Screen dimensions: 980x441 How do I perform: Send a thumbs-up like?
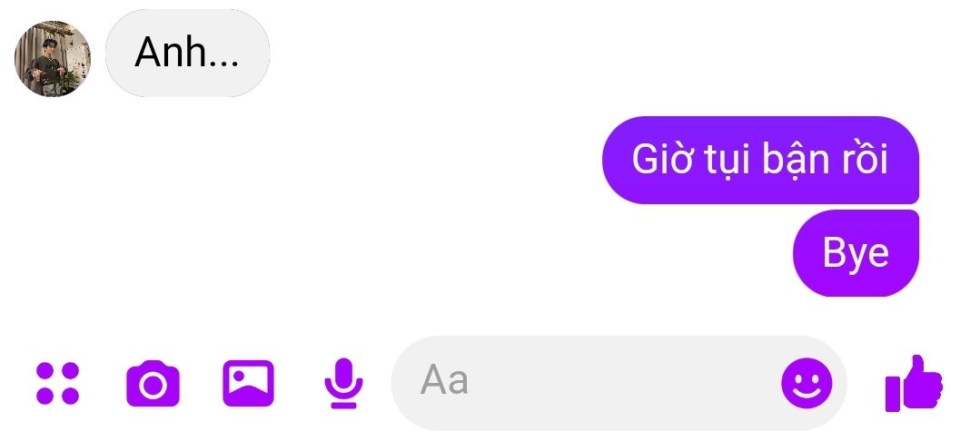click(914, 383)
